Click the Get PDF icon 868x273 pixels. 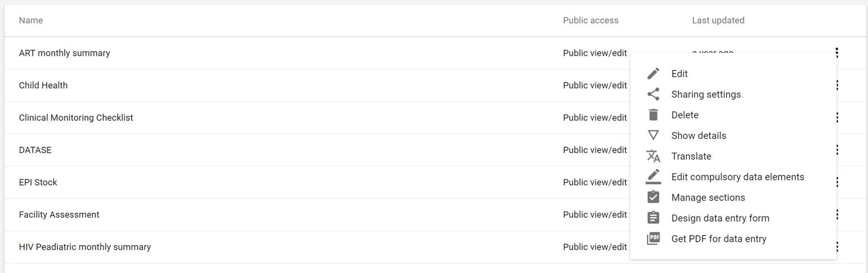coord(653,238)
